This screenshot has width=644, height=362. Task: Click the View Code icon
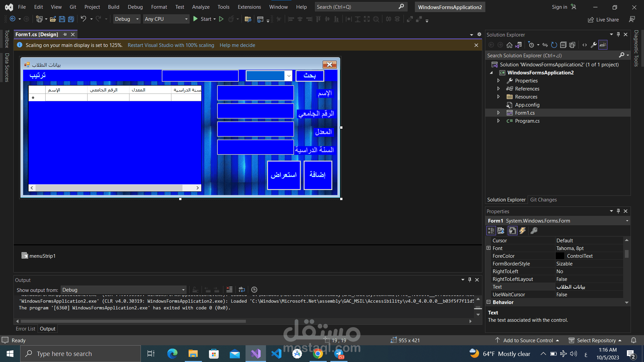[585, 45]
